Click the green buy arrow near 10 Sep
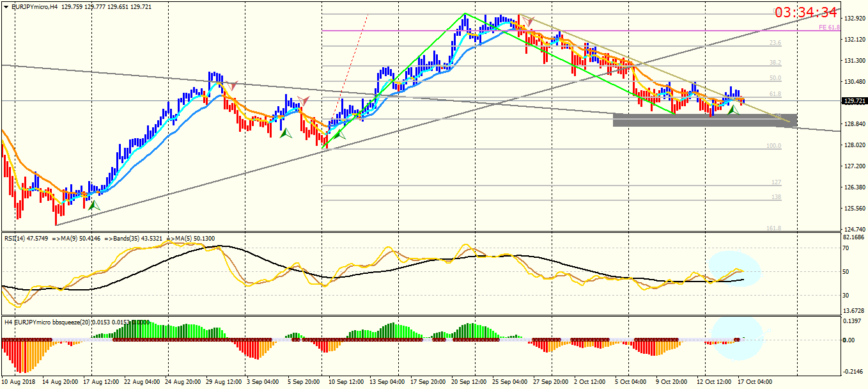This screenshot has height=389, width=868. point(338,134)
